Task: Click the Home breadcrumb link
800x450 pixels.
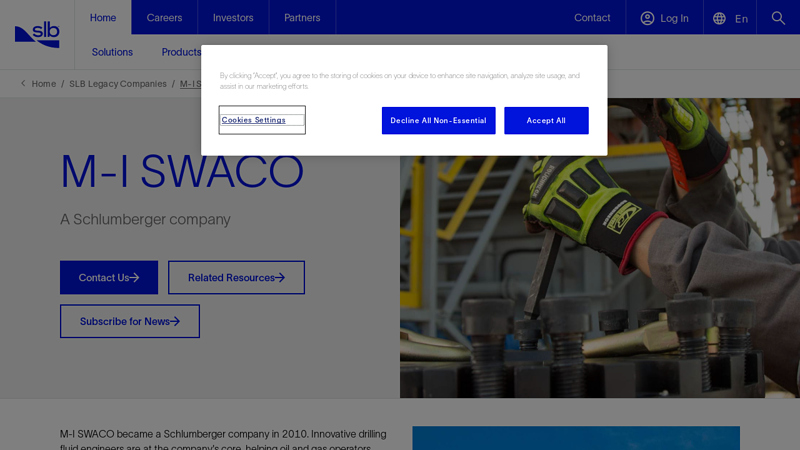Action: [x=44, y=84]
